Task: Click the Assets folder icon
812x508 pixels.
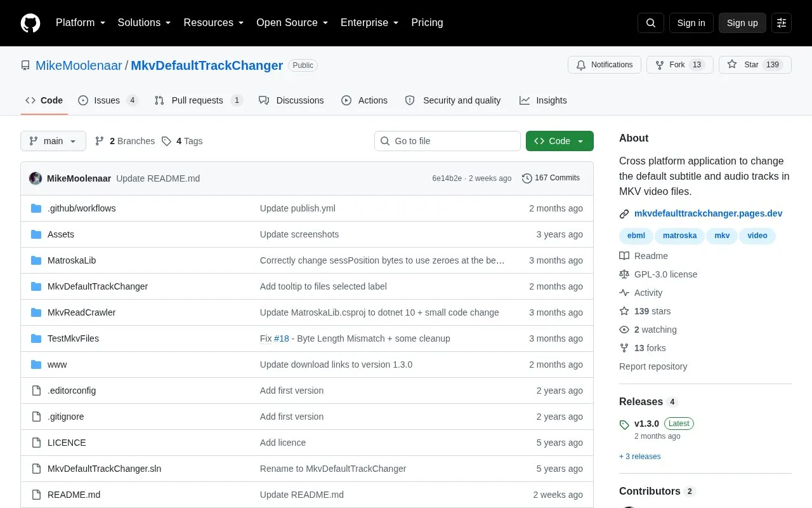Action: click(36, 234)
